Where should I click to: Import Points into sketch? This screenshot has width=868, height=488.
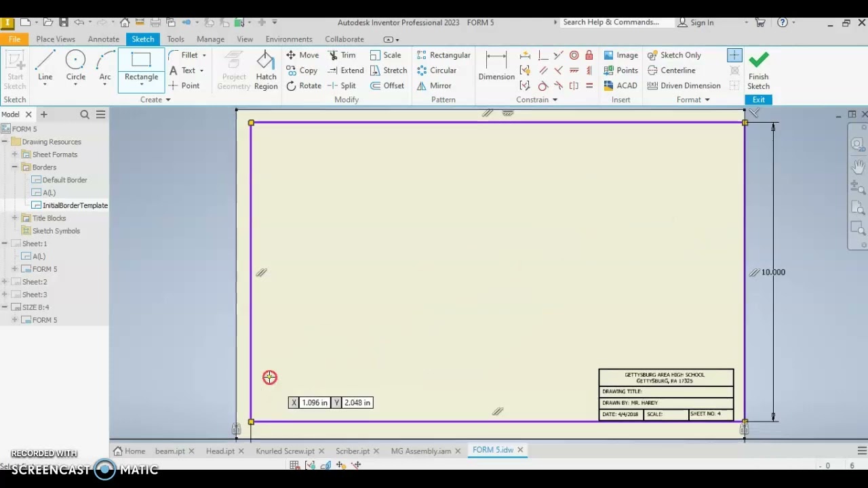pos(620,70)
